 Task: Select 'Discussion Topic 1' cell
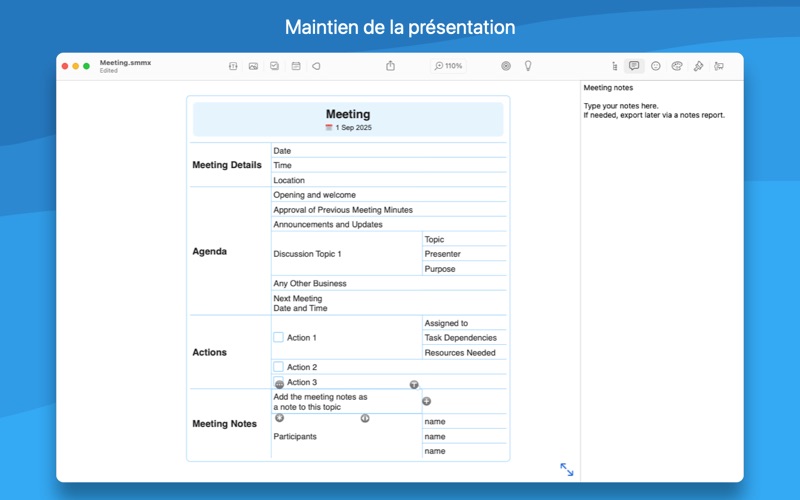click(346, 254)
